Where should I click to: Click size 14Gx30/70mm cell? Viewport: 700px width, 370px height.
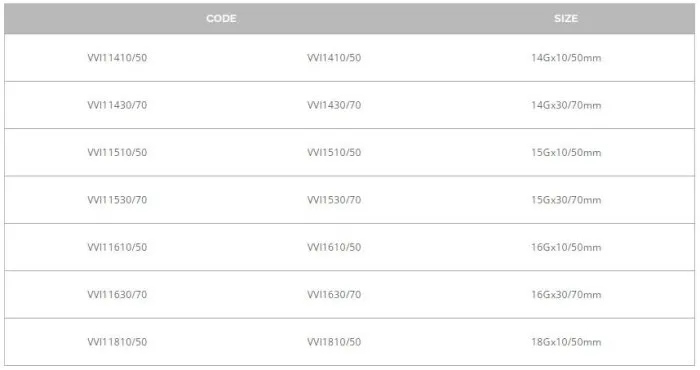(566, 105)
